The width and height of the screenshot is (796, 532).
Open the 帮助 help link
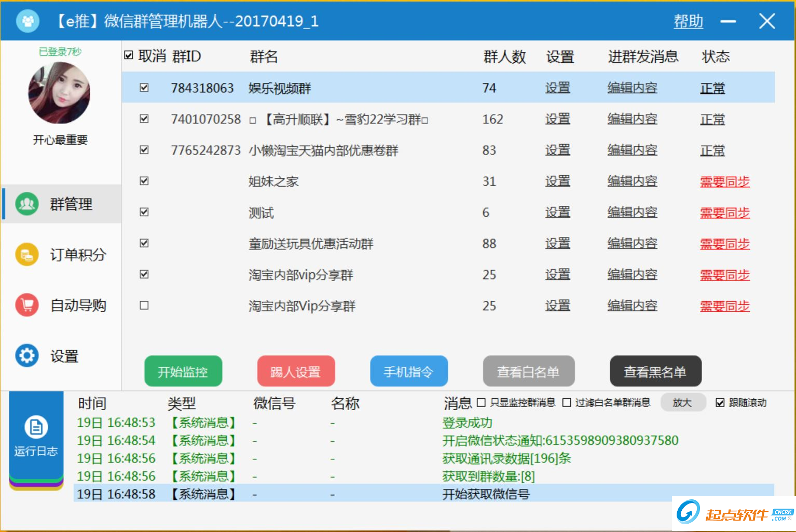(x=688, y=21)
